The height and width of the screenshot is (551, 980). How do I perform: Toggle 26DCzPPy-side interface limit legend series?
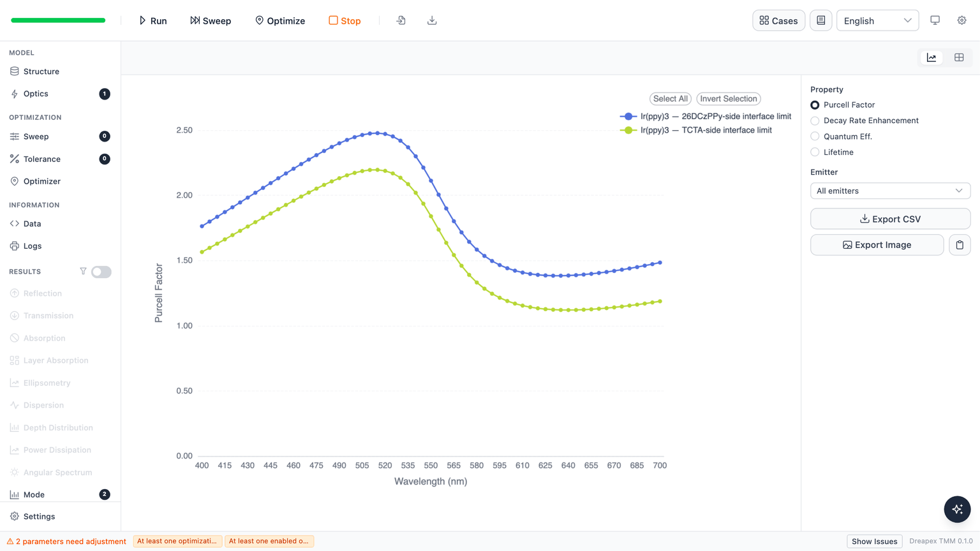pos(706,116)
